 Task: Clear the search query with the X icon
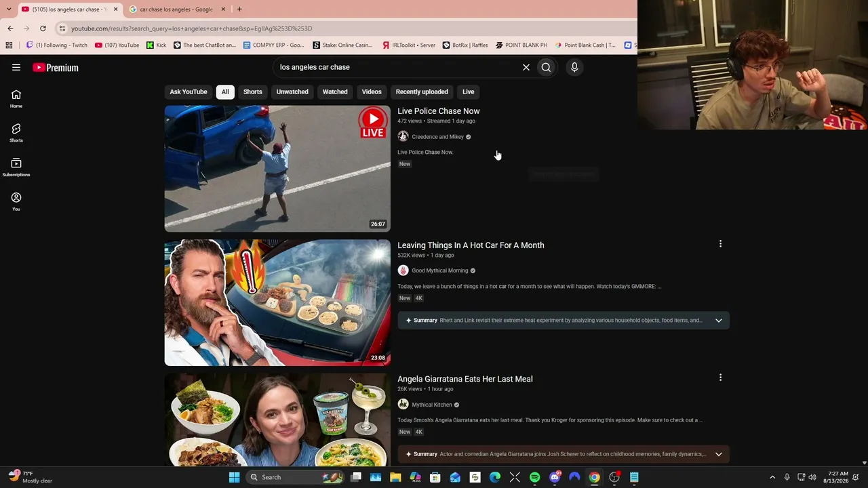pos(526,67)
